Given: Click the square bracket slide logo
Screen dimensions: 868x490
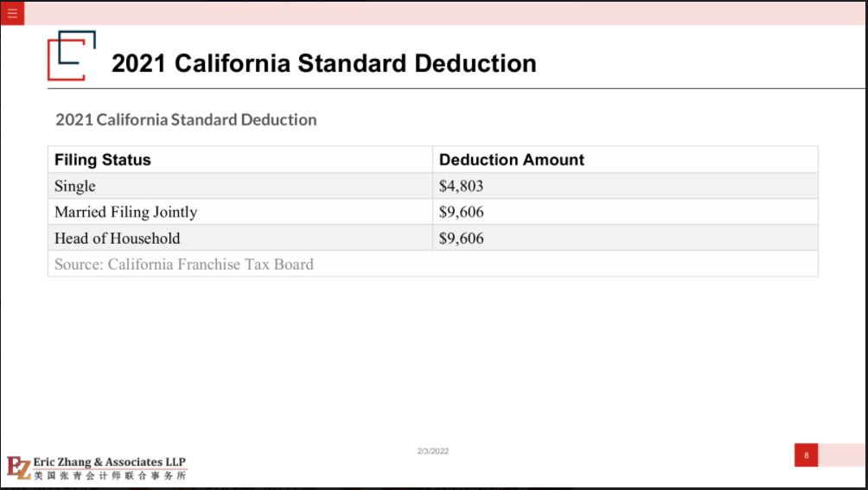Looking at the screenshot, I should click(72, 55).
